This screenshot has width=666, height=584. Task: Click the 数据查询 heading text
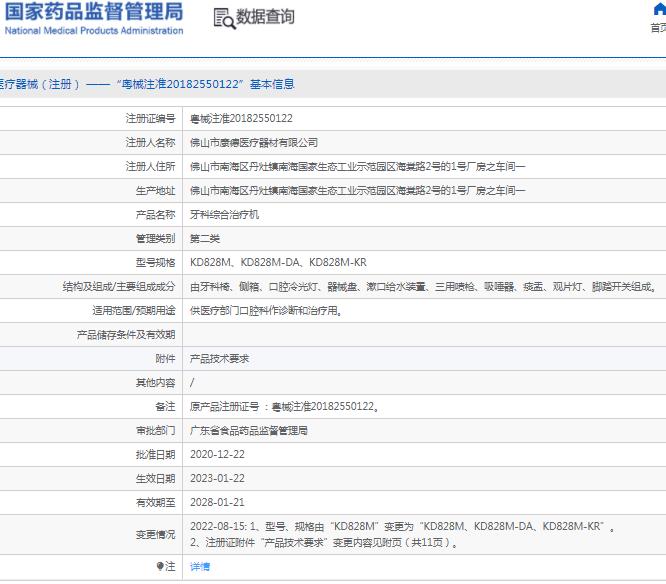[x=265, y=17]
